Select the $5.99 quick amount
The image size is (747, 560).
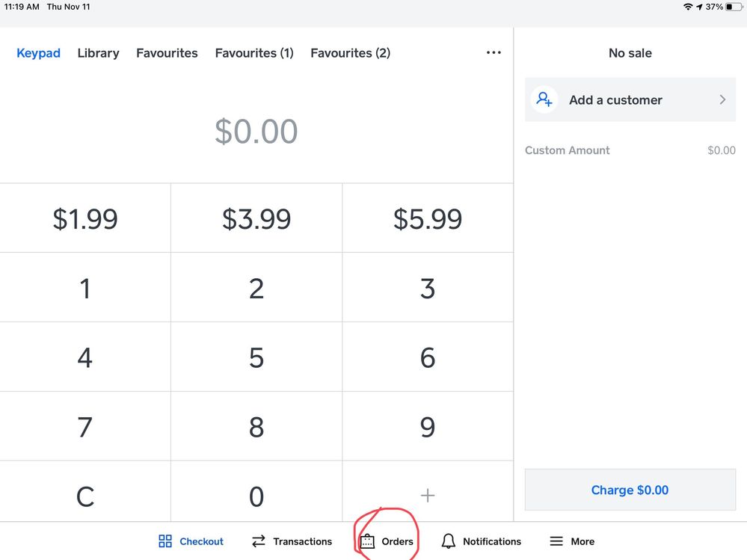coord(428,219)
